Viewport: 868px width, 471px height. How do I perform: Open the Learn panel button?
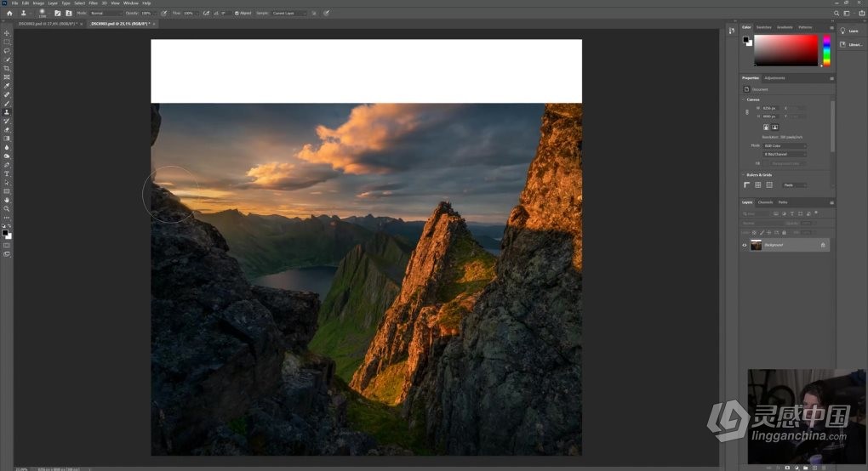point(850,31)
